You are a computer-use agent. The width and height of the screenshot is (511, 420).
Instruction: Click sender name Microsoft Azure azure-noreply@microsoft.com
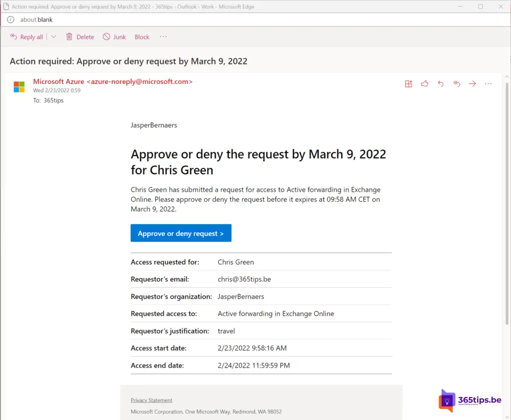113,81
